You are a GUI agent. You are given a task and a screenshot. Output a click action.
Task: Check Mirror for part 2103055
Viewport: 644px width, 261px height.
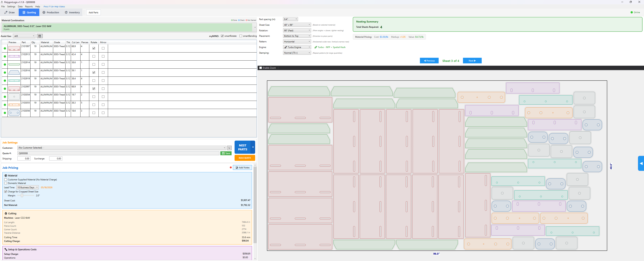[103, 105]
